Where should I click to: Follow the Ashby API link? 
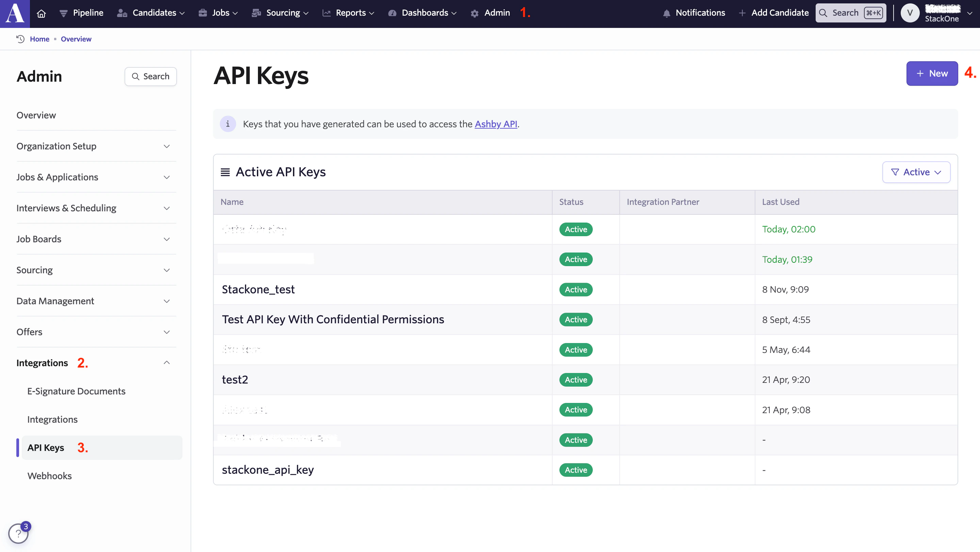(x=496, y=124)
